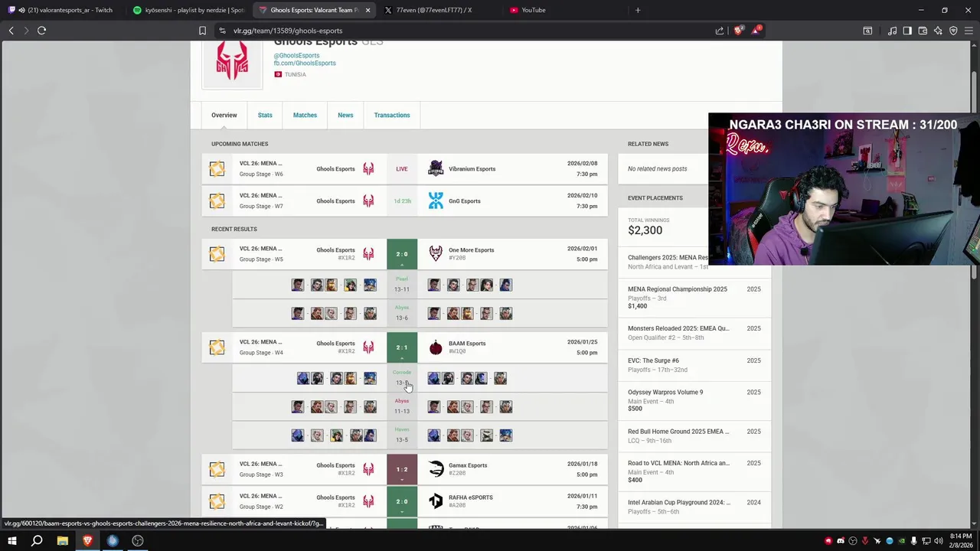The height and width of the screenshot is (551, 980).
Task: Collapse the 2:1 BAAM Esports score details
Action: click(402, 347)
